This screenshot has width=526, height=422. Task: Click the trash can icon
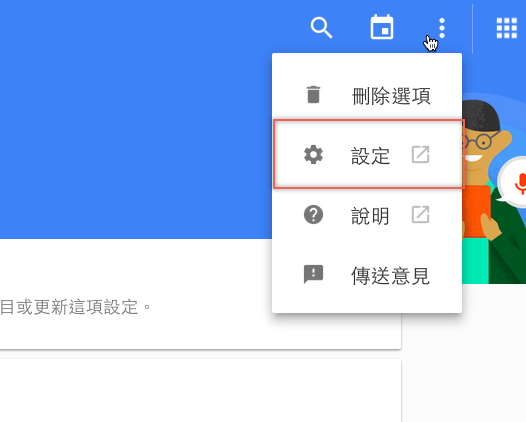tap(313, 95)
